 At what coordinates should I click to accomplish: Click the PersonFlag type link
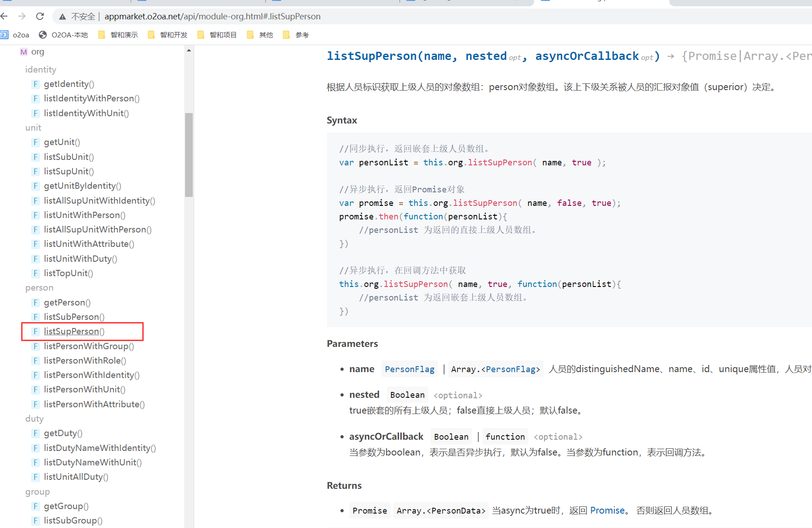(409, 369)
